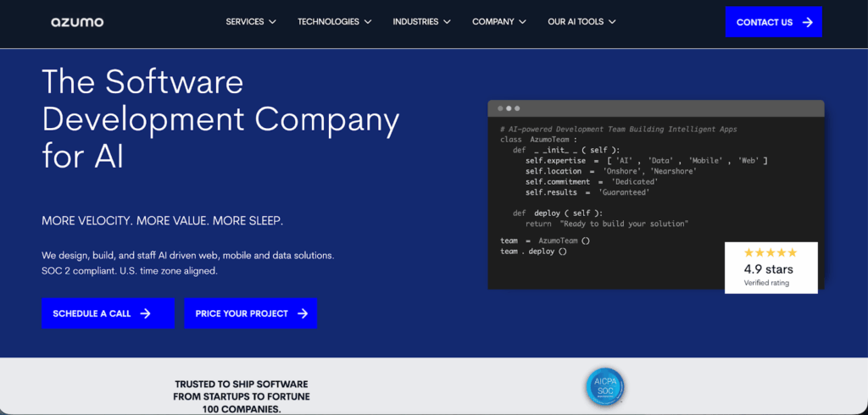Click the AI-powered Development Team comment line
Image resolution: width=868 pixels, height=415 pixels.
tap(618, 129)
